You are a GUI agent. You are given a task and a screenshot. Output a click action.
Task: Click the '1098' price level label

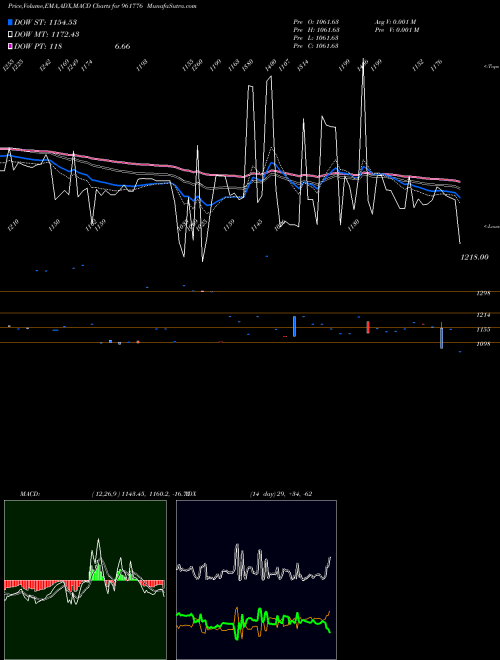(x=483, y=344)
